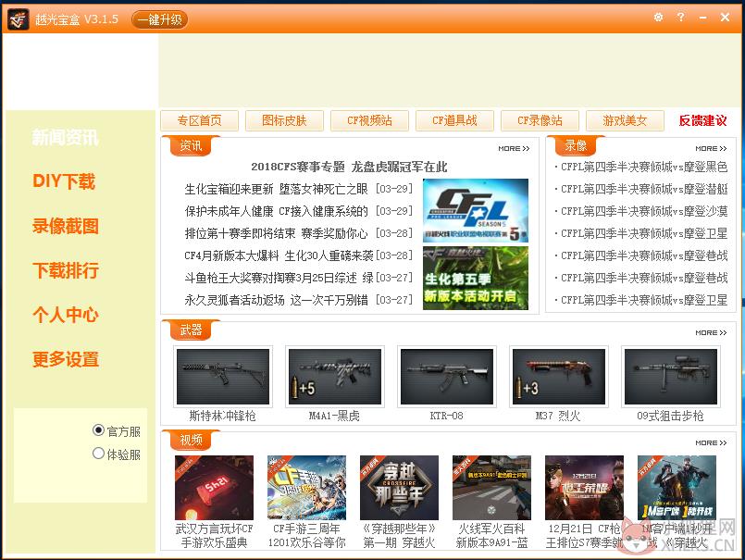Image resolution: width=745 pixels, height=560 pixels.
Task: Click KTR-08 weapon name label
Action: [x=447, y=416]
